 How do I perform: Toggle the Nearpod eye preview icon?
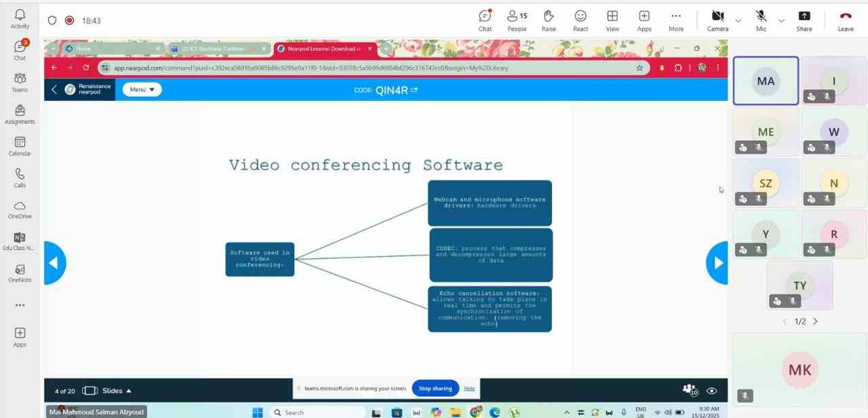pos(711,391)
